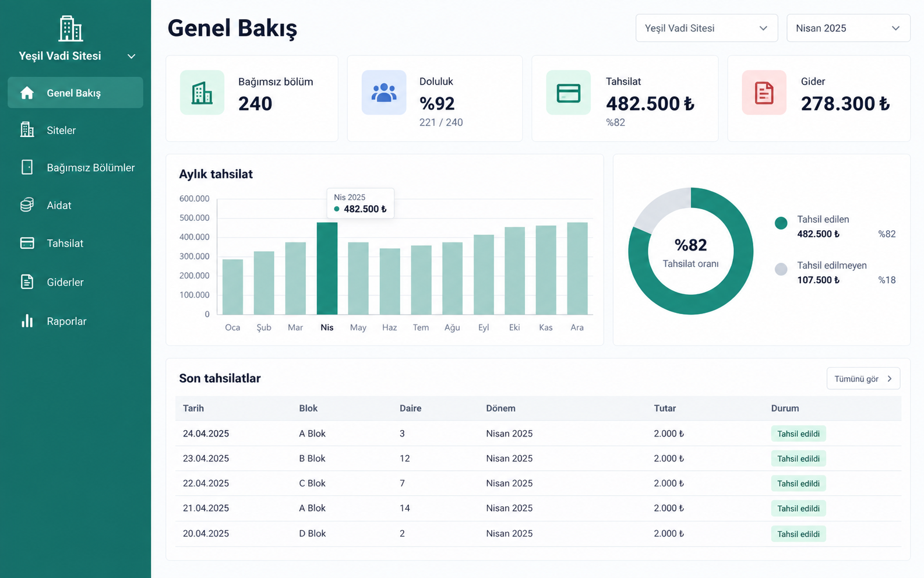The width and height of the screenshot is (924, 578).
Task: Open the Nisan 2025 period dropdown
Action: 848,28
